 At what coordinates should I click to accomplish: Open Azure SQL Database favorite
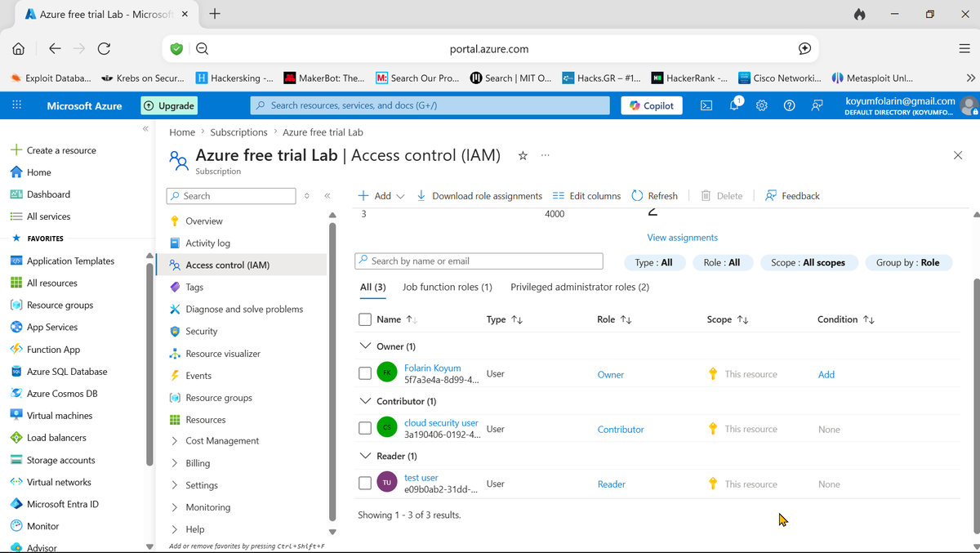(59, 372)
